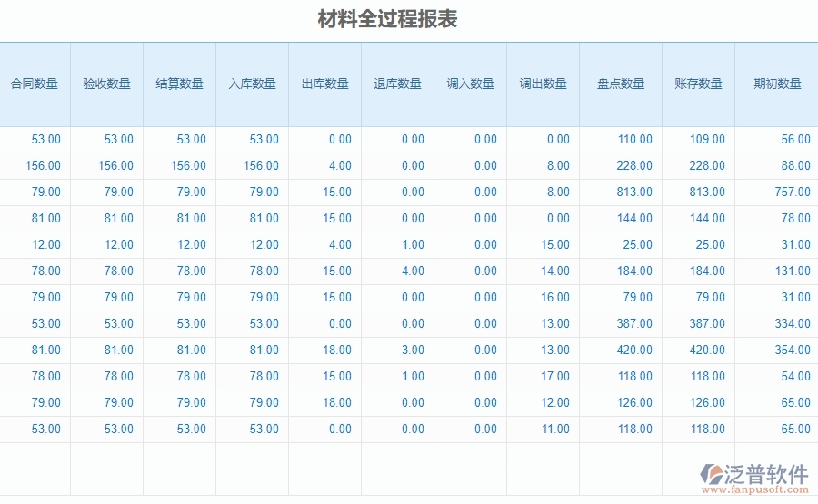This screenshot has height=504, width=818.
Task: Click the 退库数量 column header
Action: coord(397,84)
